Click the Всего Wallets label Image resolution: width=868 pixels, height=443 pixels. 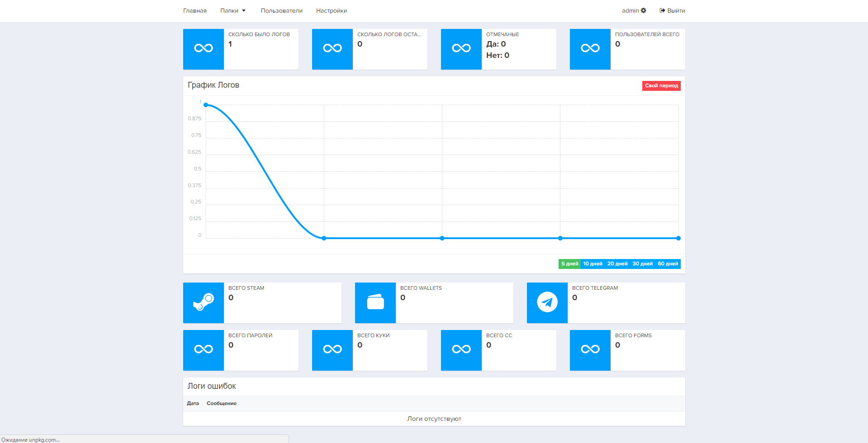(421, 288)
